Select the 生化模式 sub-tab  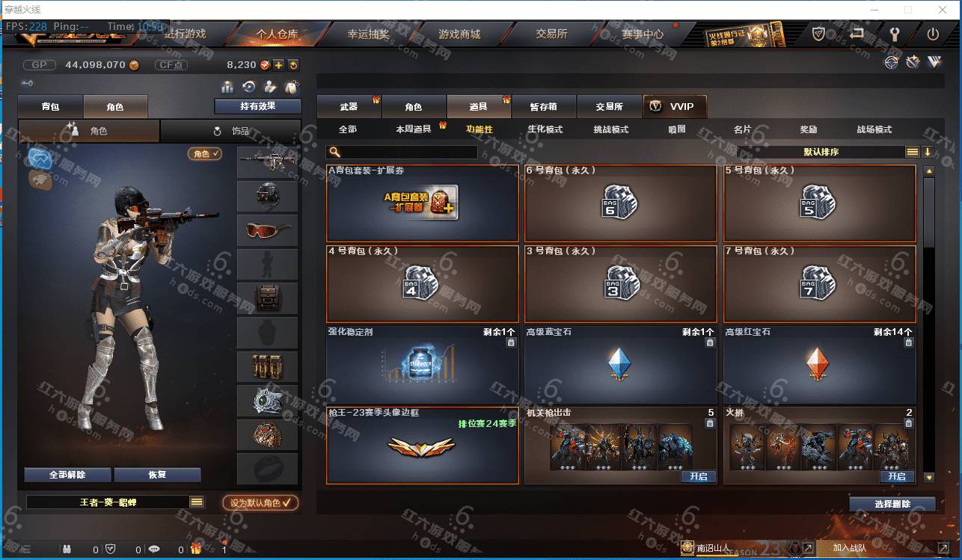click(545, 129)
